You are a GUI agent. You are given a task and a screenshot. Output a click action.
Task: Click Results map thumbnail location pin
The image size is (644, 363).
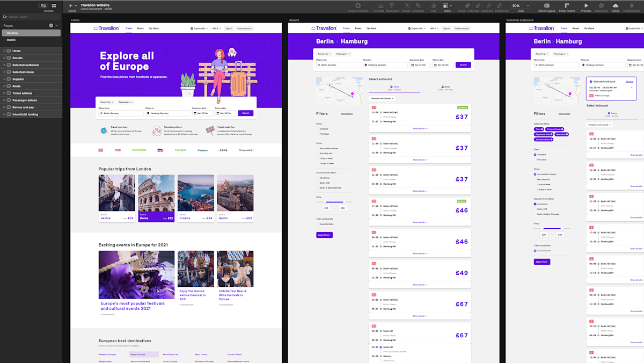point(353,94)
